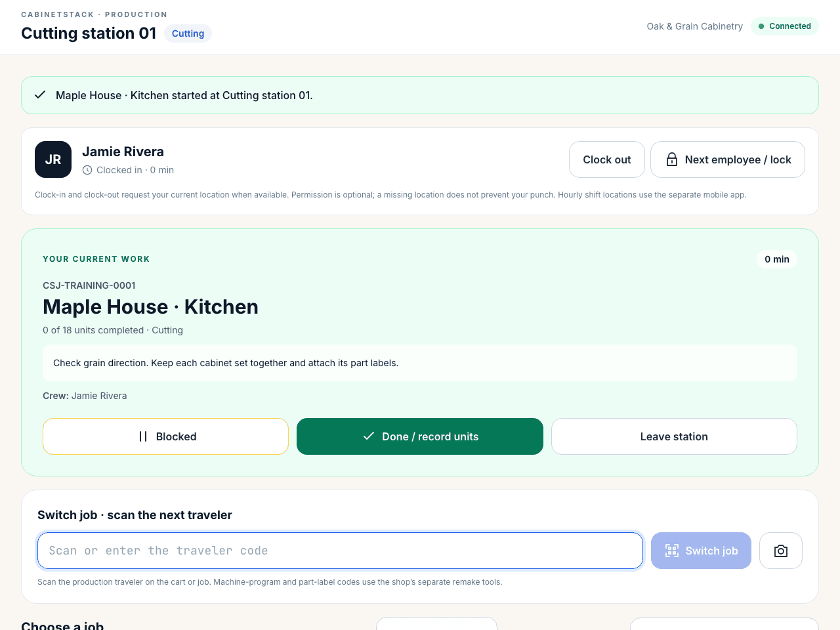Click the Cutting station 01 title
The image size is (840, 630).
(89, 33)
